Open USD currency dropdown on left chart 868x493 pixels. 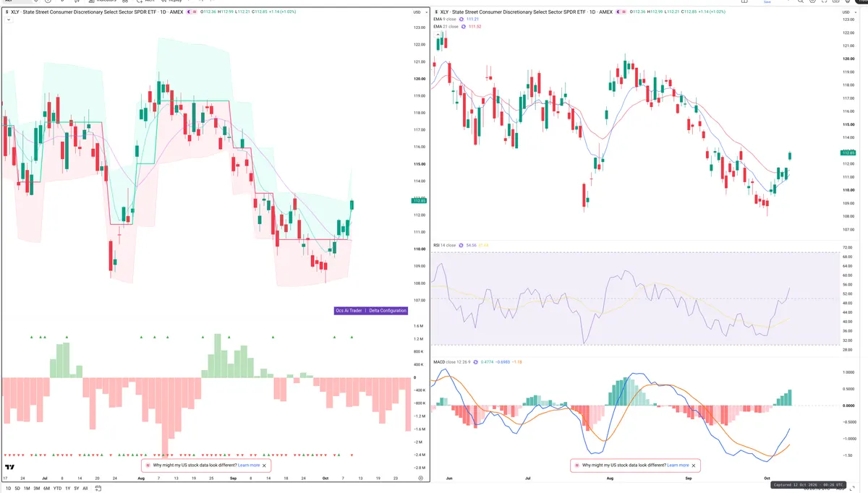pos(420,12)
